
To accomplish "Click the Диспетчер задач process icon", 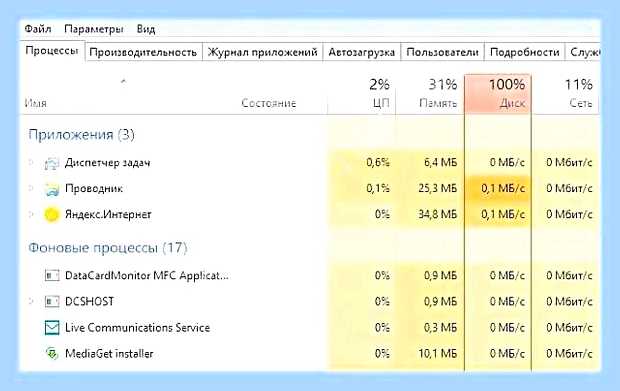I will click(x=52, y=163).
